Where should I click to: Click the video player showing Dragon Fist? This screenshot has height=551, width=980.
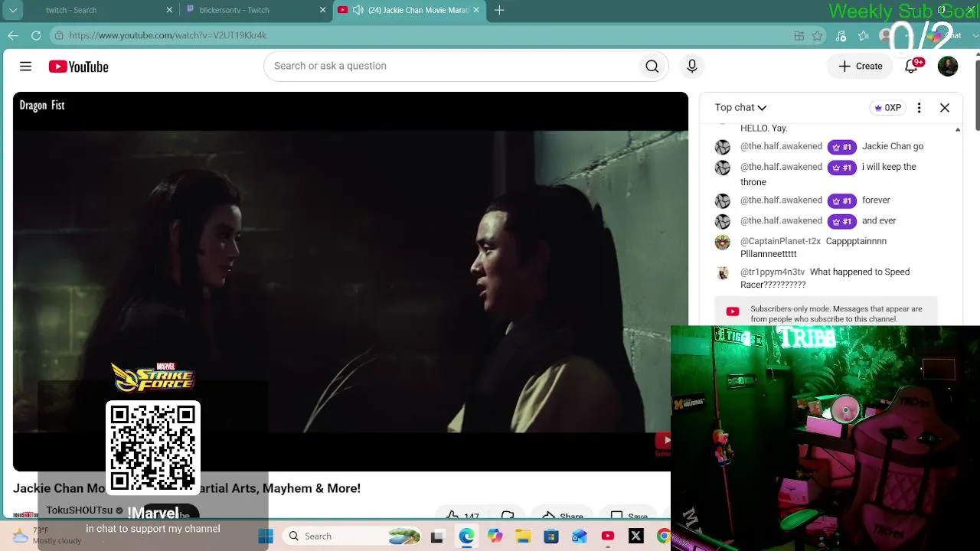[x=350, y=282]
